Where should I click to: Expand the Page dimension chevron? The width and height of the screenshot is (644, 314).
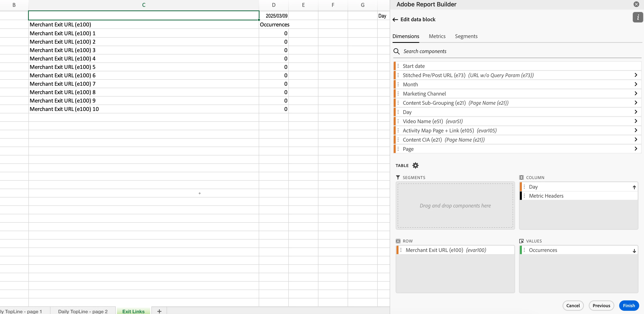click(636, 149)
